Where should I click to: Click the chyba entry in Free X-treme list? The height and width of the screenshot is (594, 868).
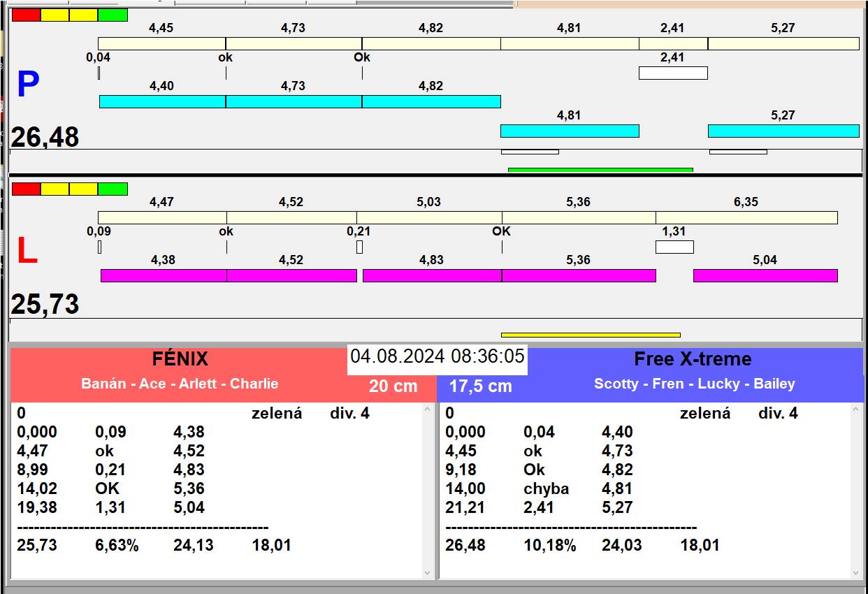[547, 489]
